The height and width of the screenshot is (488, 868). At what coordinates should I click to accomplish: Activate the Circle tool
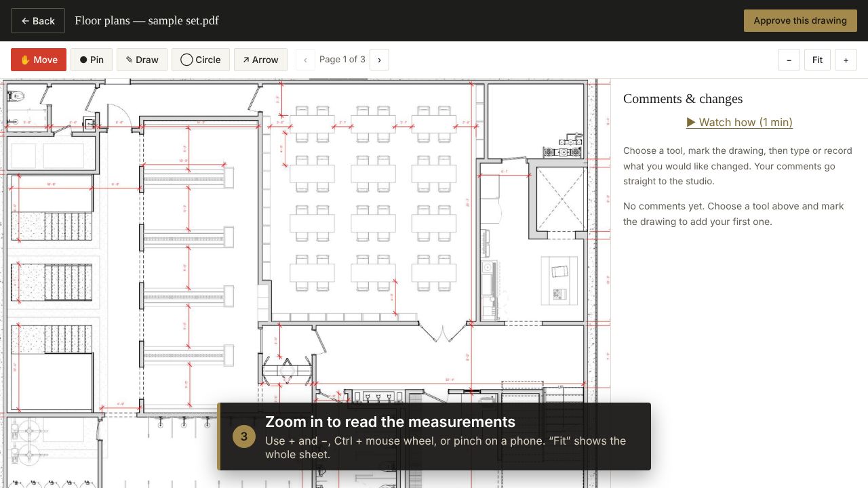click(201, 60)
